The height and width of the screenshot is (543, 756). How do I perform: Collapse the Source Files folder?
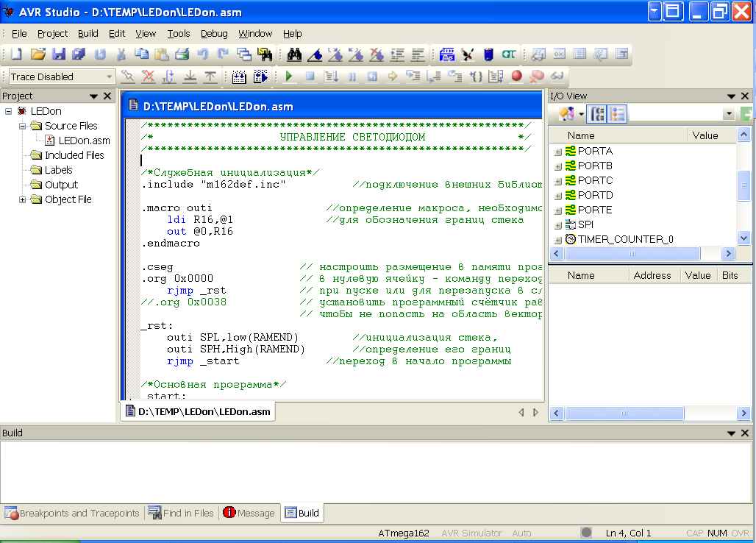point(22,126)
